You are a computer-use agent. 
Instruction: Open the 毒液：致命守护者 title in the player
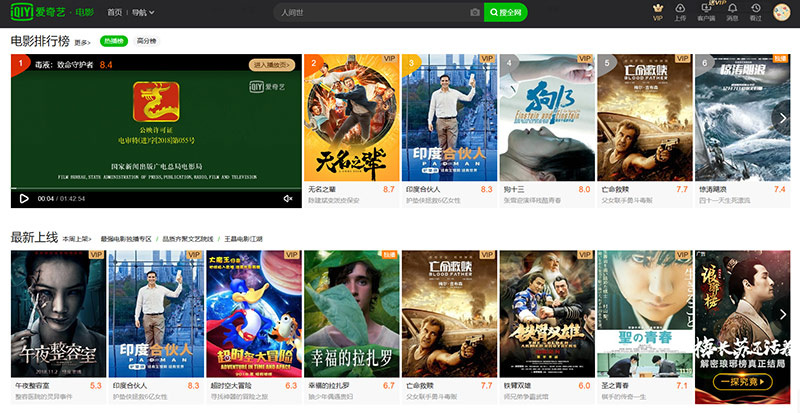pos(64,65)
